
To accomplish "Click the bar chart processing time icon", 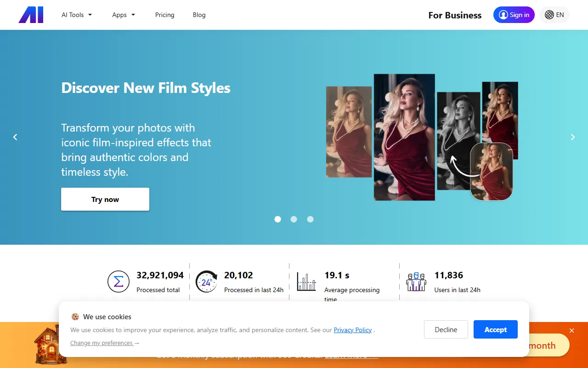I will [x=306, y=282].
